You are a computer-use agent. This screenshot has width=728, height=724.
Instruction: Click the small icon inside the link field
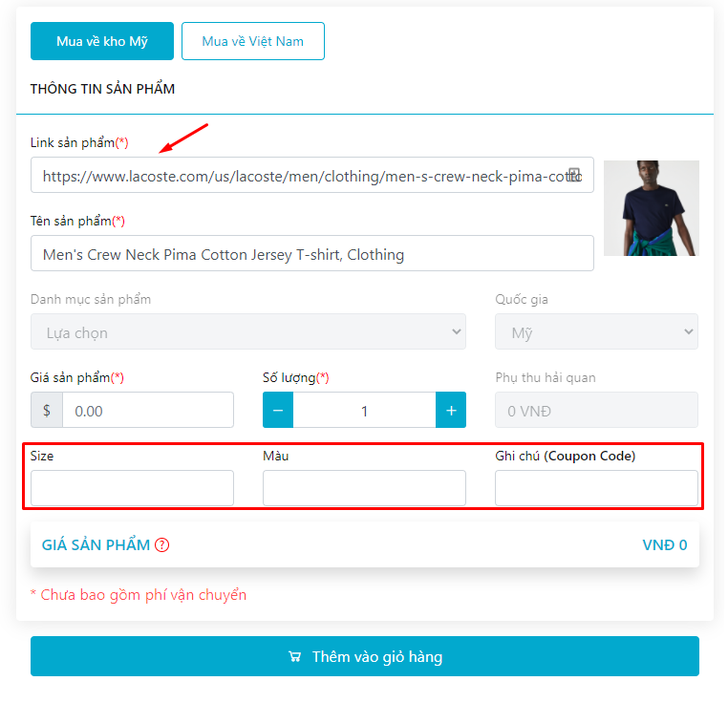[x=574, y=175]
